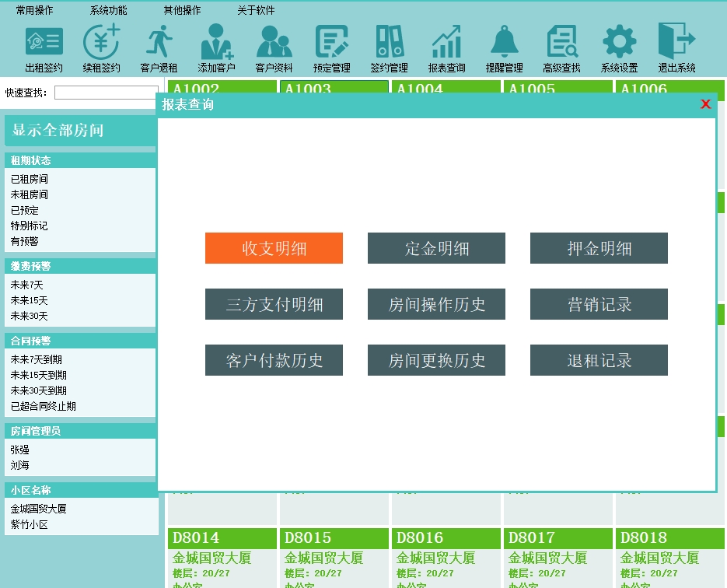
Task: Open the 续租签约 renewal icon
Action: click(x=102, y=42)
